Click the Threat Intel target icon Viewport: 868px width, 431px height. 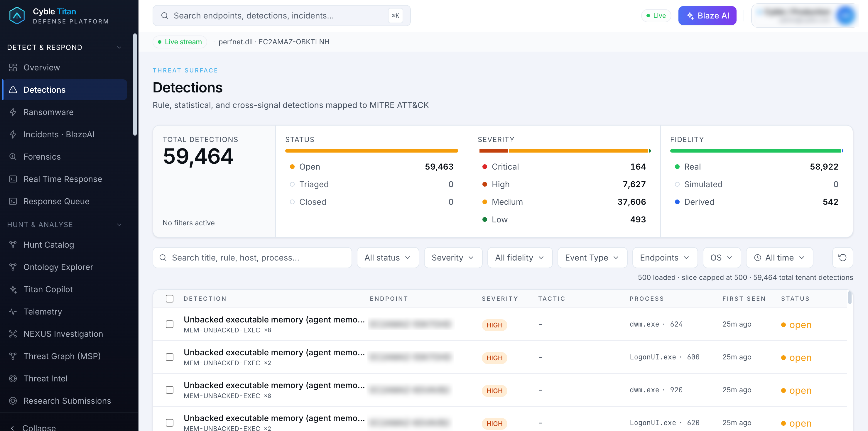(13, 378)
